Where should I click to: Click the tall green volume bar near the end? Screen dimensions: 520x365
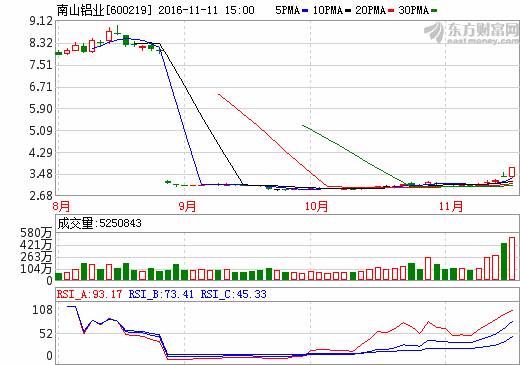pyautogui.click(x=504, y=261)
